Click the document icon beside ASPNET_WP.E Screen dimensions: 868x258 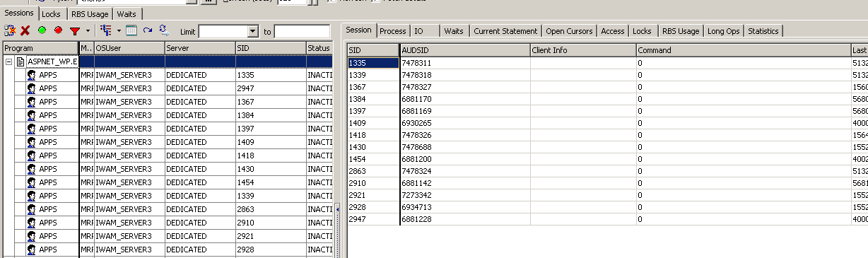tap(20, 61)
